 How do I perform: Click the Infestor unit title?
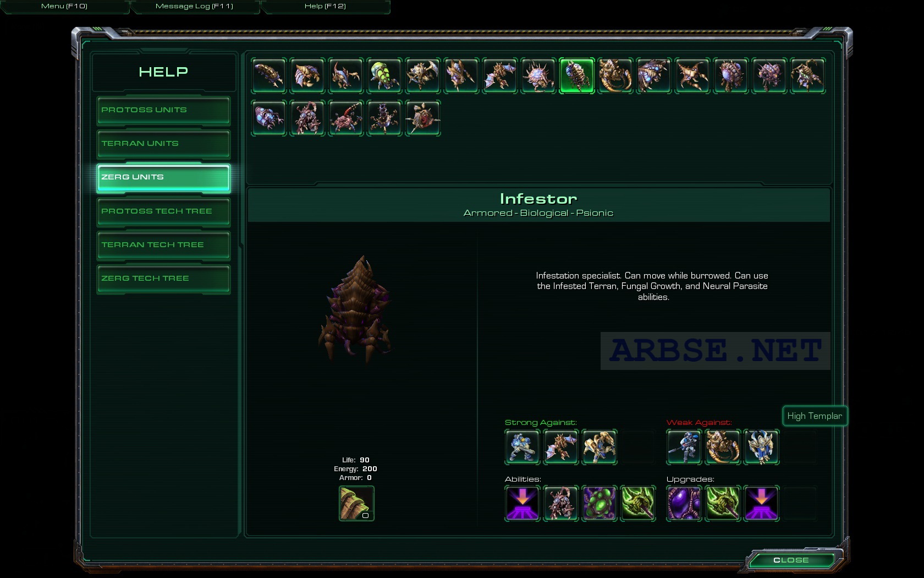(538, 199)
